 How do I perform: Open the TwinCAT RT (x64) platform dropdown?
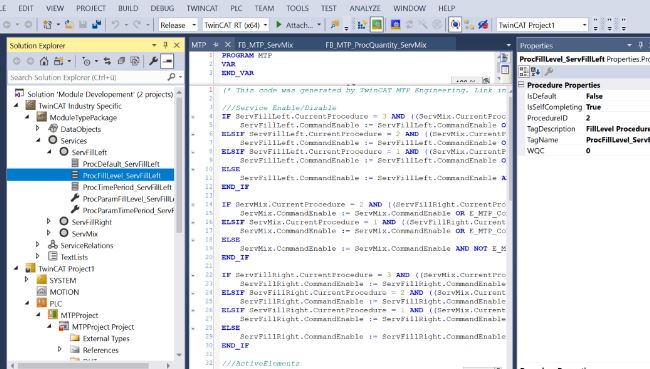click(x=265, y=25)
